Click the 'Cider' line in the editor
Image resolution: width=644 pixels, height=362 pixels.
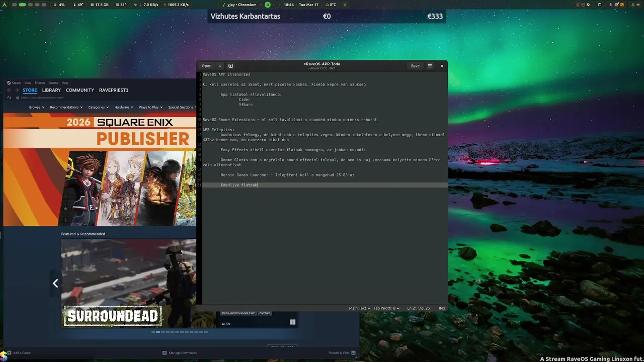click(x=245, y=100)
